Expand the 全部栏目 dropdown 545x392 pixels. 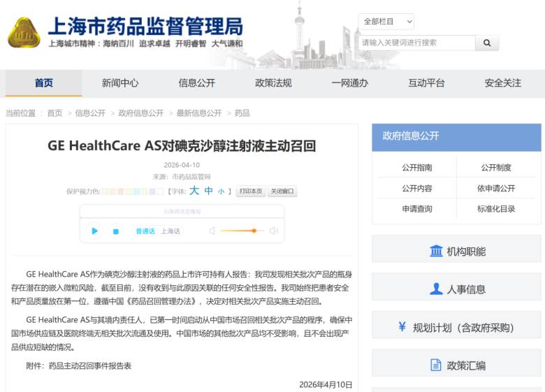(x=386, y=22)
